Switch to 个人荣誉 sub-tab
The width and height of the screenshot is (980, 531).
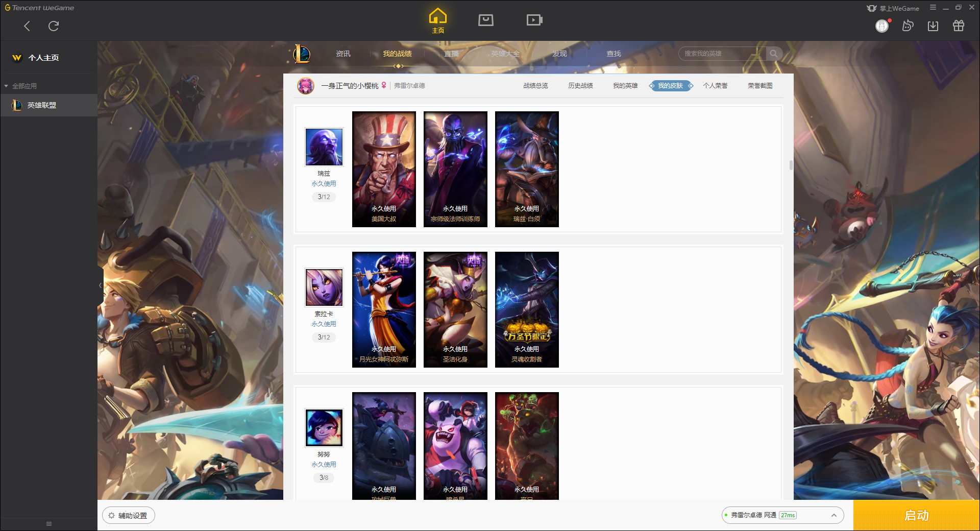[x=715, y=86]
